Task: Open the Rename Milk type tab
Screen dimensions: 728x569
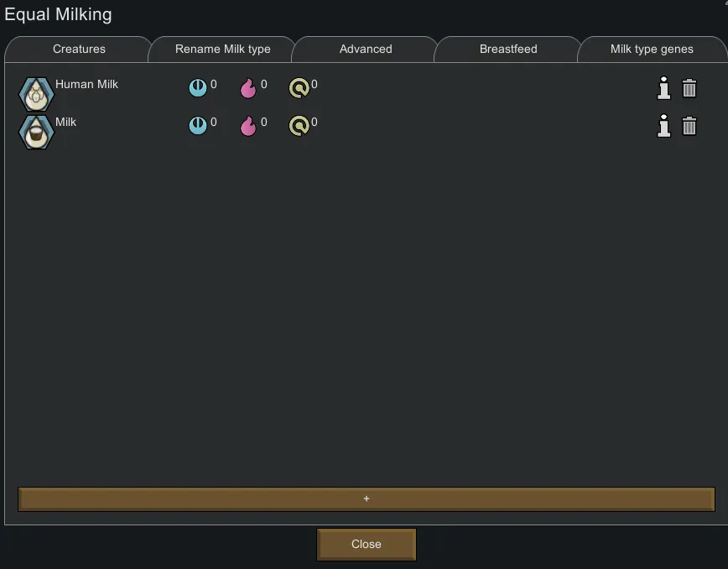Action: [223, 50]
